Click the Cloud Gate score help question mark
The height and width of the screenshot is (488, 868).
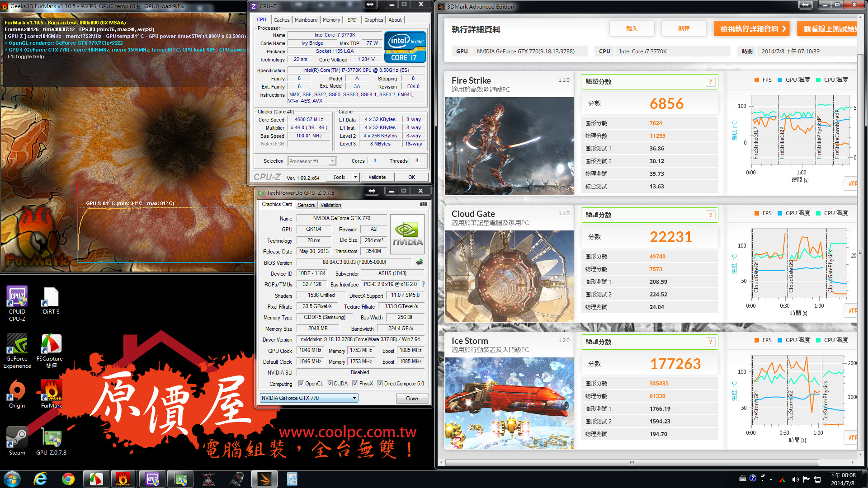click(x=710, y=215)
